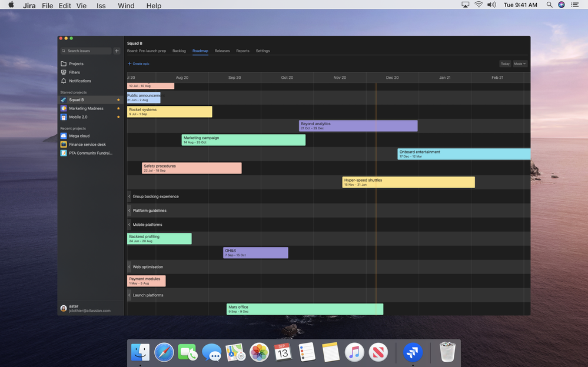
Task: Click the Squad B rocket project icon
Action: (64, 99)
